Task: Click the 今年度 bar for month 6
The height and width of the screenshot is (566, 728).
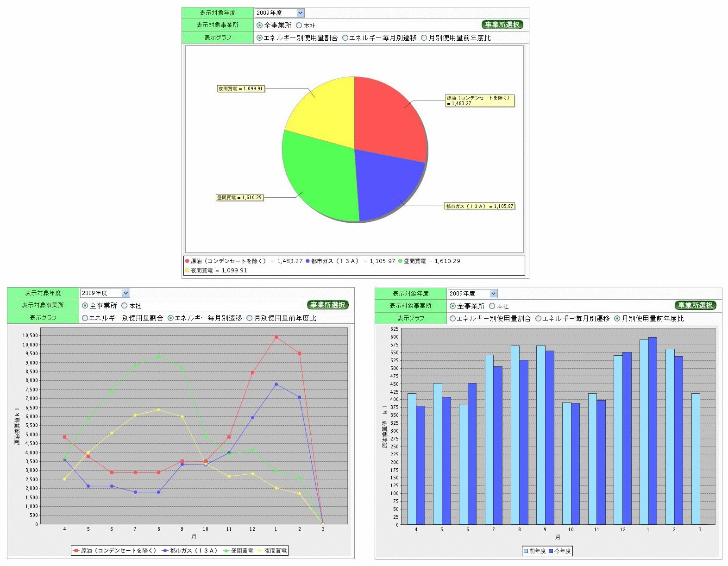Action: click(x=472, y=454)
